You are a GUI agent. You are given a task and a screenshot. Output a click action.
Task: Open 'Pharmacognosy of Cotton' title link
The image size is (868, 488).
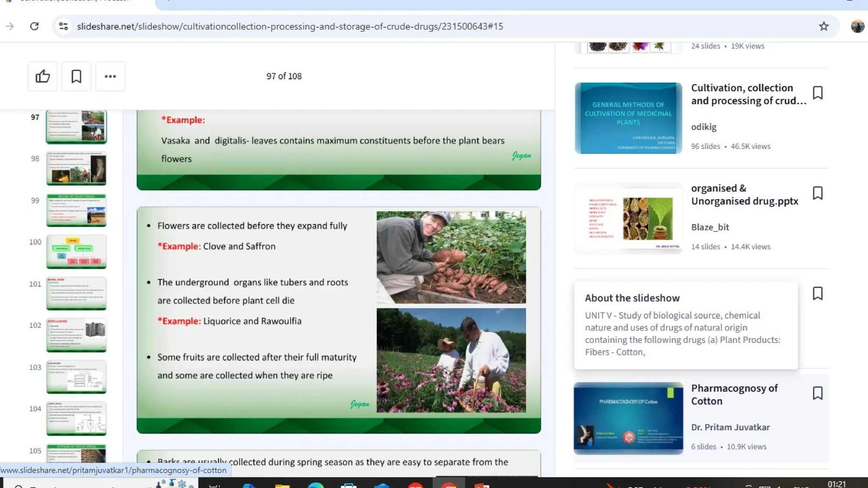pyautogui.click(x=734, y=394)
